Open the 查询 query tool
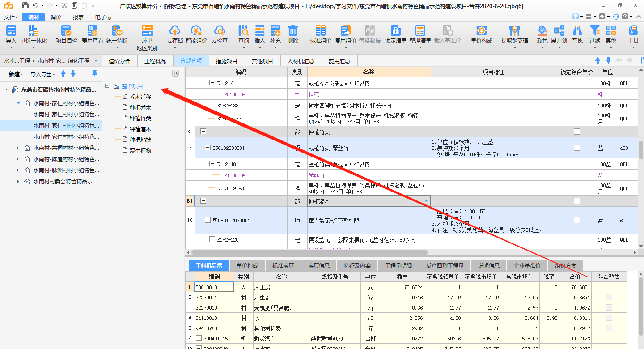This screenshot has width=644, height=349. tap(244, 34)
